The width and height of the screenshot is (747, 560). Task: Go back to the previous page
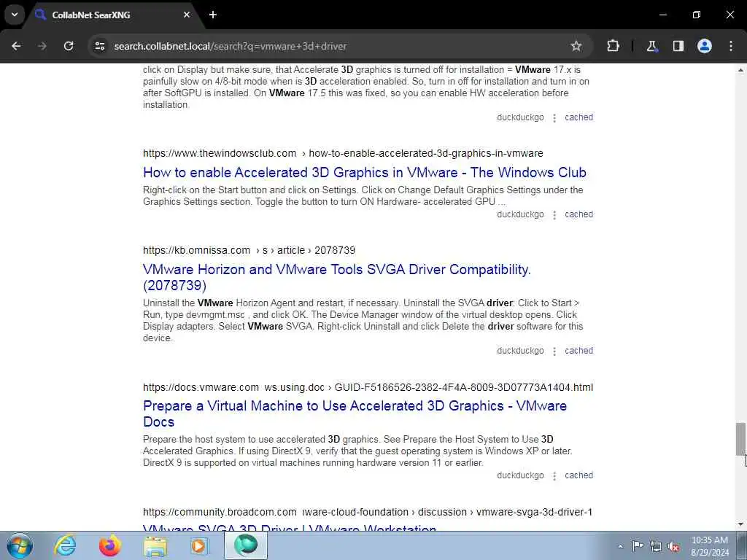pos(16,46)
